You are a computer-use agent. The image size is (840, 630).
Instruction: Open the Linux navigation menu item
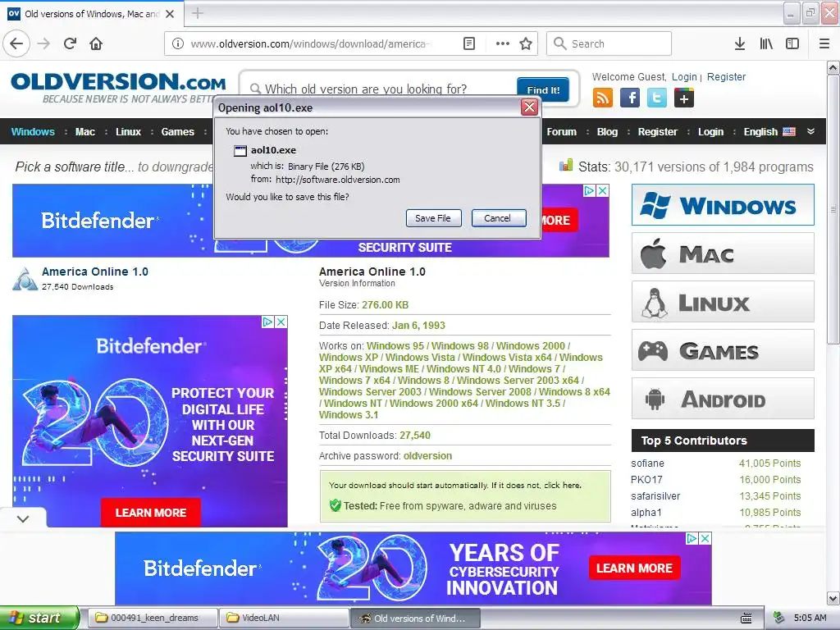coord(128,132)
